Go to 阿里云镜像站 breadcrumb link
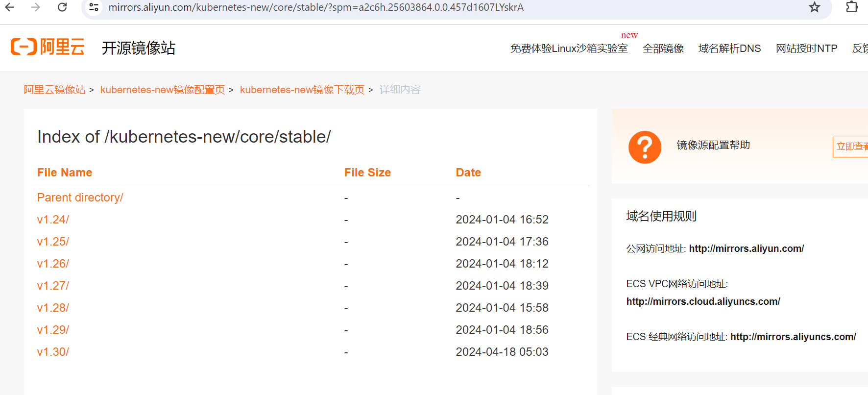Image resolution: width=868 pixels, height=395 pixels. (54, 90)
